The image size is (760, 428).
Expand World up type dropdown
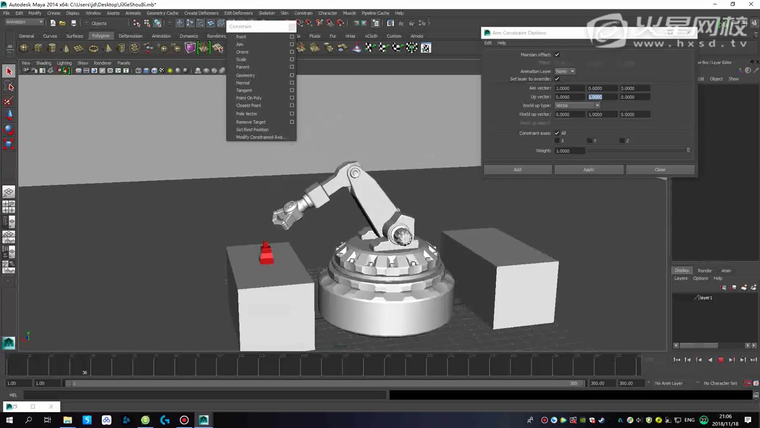[577, 105]
